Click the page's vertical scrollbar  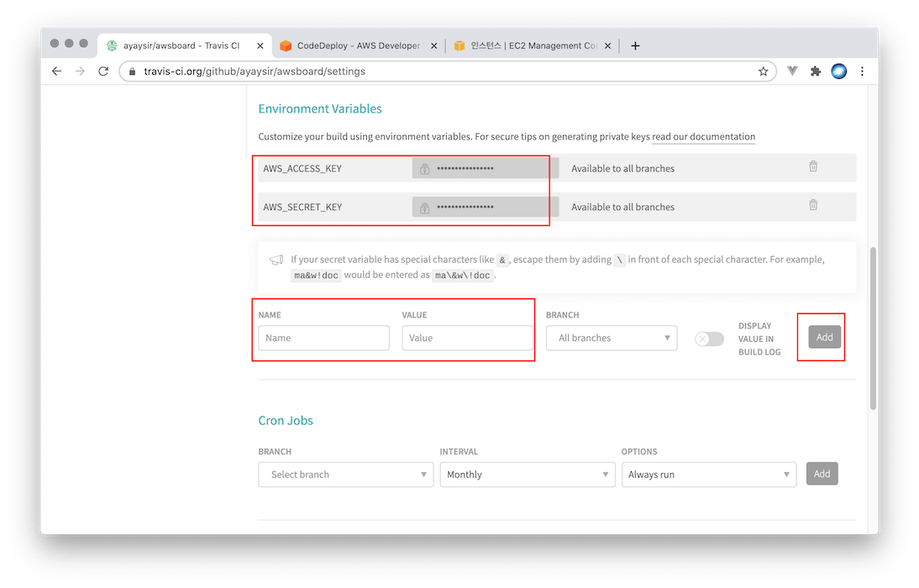pos(874,328)
